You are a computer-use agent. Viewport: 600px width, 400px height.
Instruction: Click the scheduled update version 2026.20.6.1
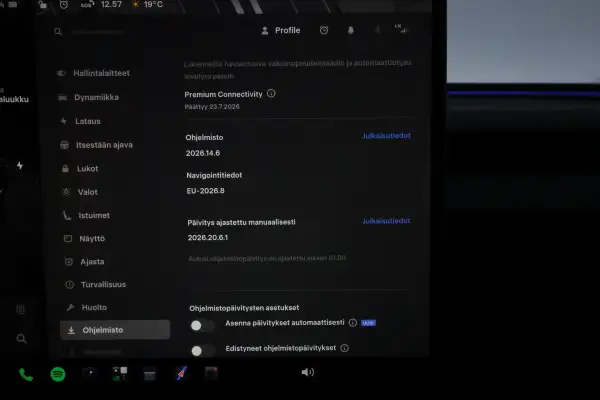(208, 237)
